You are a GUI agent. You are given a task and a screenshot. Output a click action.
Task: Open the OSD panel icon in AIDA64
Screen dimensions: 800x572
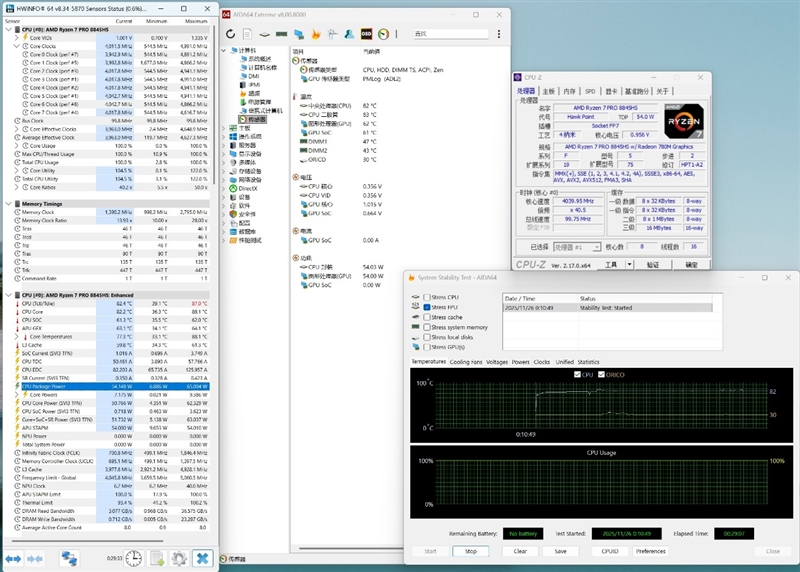point(367,33)
